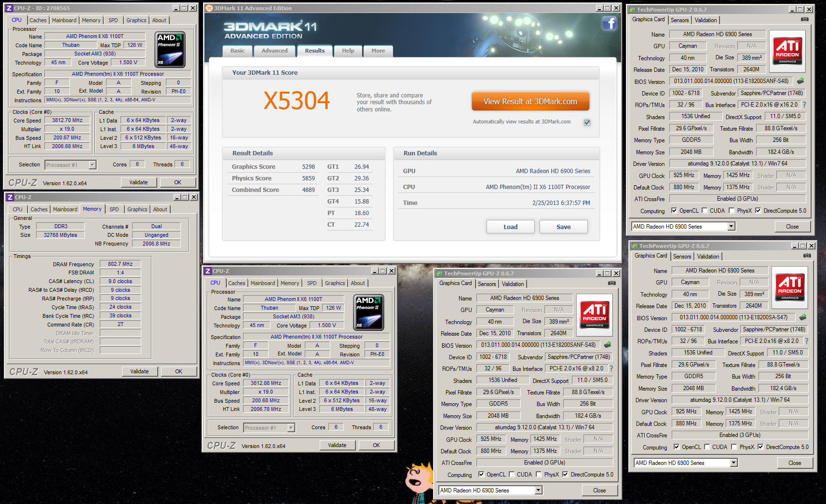Open the Help tab in 3DMark 11
Viewport: 826px width, 504px height.
point(348,51)
